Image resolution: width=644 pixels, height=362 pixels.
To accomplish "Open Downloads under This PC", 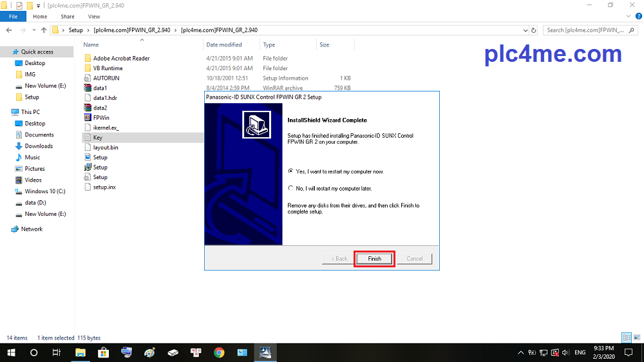I will [x=39, y=146].
